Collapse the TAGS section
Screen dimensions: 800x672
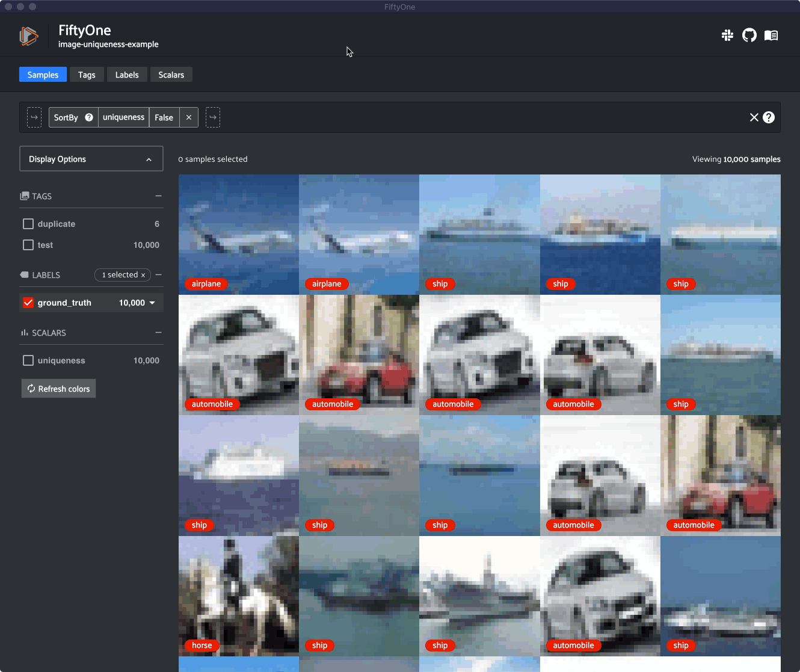pos(158,196)
